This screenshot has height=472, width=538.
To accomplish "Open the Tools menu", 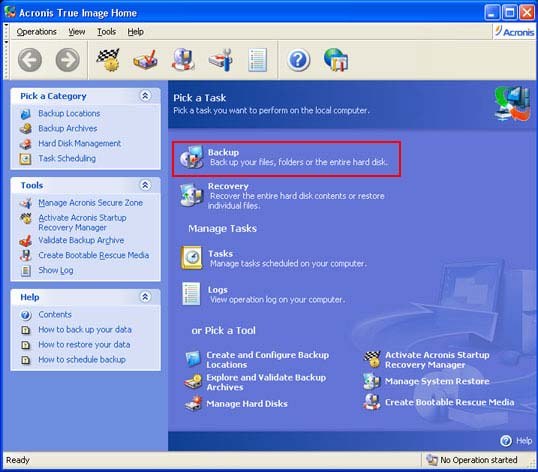I will click(106, 32).
